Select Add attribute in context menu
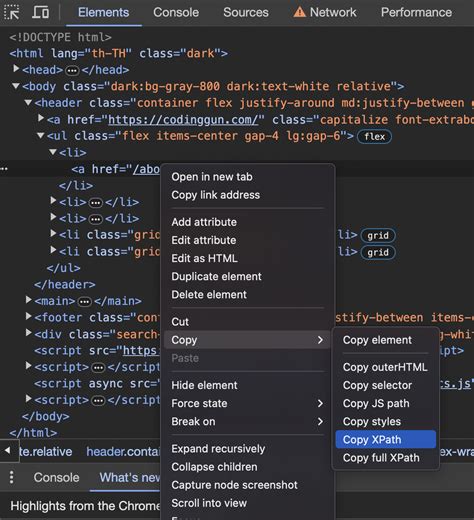Image resolution: width=474 pixels, height=520 pixels. tap(248, 222)
